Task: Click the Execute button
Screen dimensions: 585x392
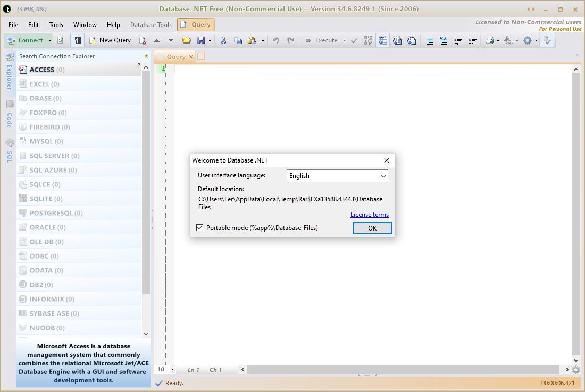Action: click(321, 40)
